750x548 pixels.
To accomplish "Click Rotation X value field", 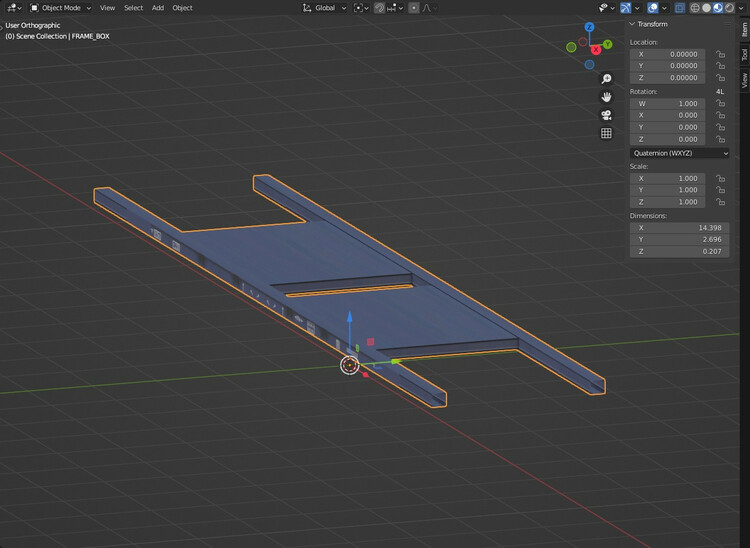I will (x=667, y=116).
